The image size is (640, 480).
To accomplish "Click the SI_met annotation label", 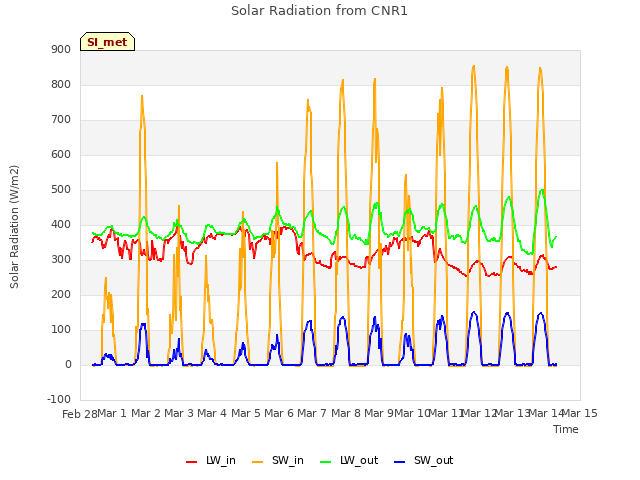I will 107,42.
